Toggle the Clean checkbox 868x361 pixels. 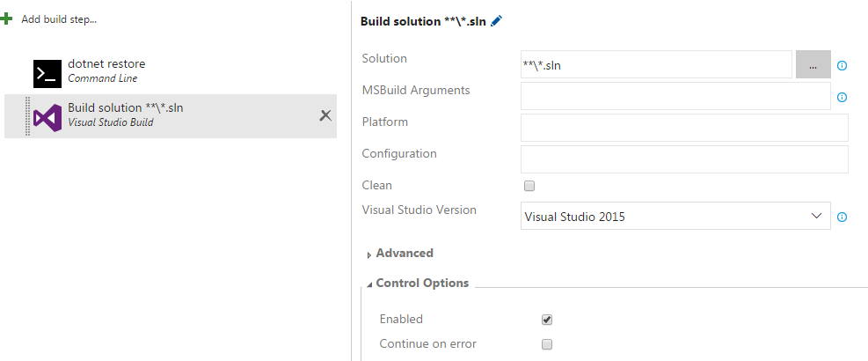pos(529,186)
